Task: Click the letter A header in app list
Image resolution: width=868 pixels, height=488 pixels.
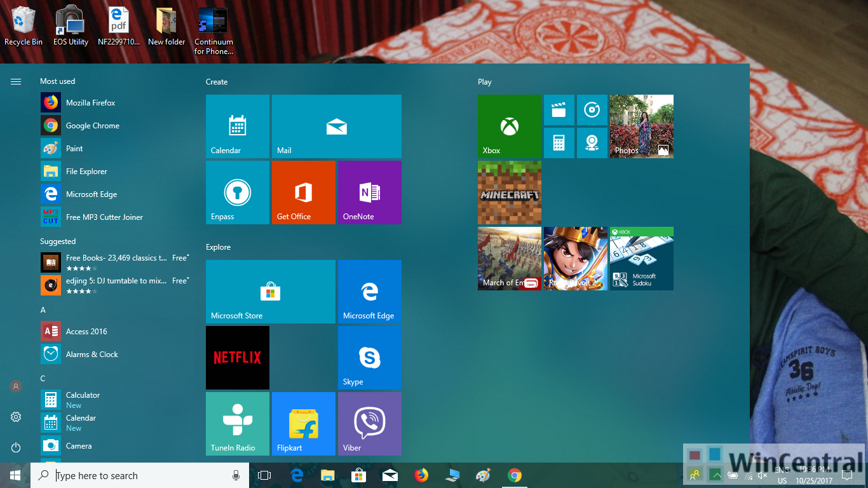Action: coord(43,310)
